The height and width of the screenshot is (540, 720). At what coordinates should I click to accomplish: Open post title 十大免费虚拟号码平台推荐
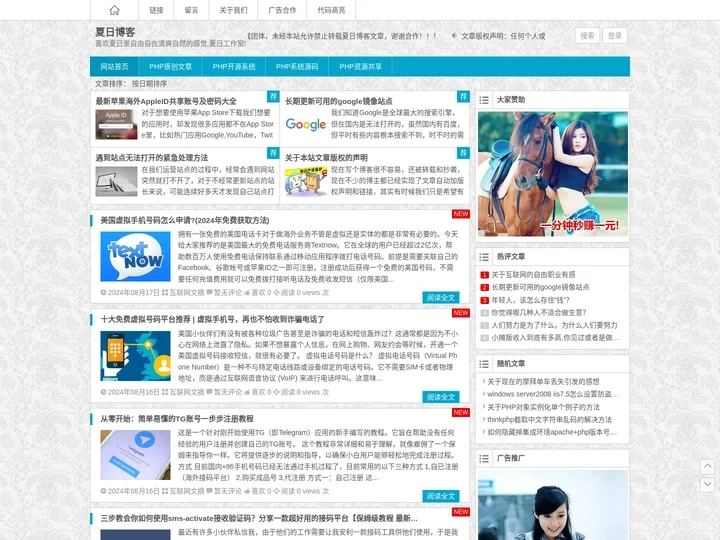(213, 319)
